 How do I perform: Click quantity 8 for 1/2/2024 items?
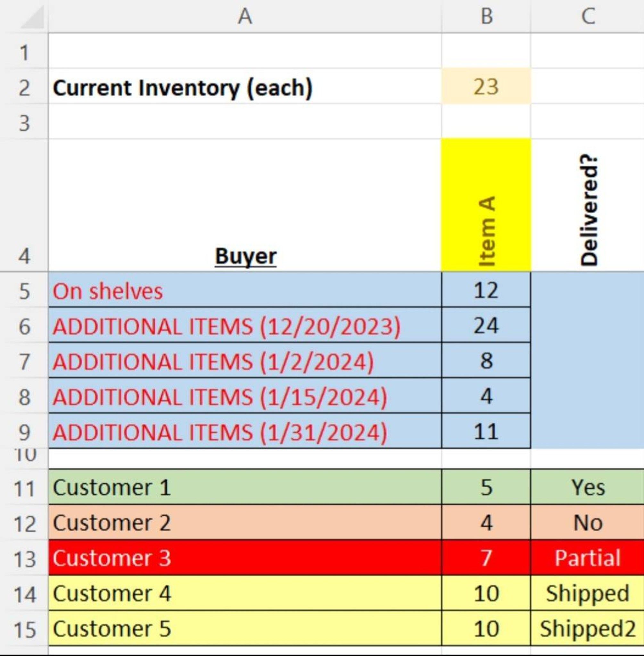coord(486,360)
